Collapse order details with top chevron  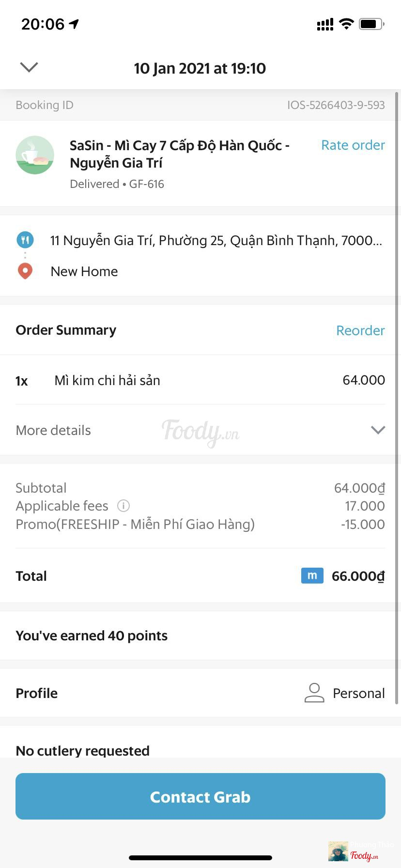(x=29, y=67)
